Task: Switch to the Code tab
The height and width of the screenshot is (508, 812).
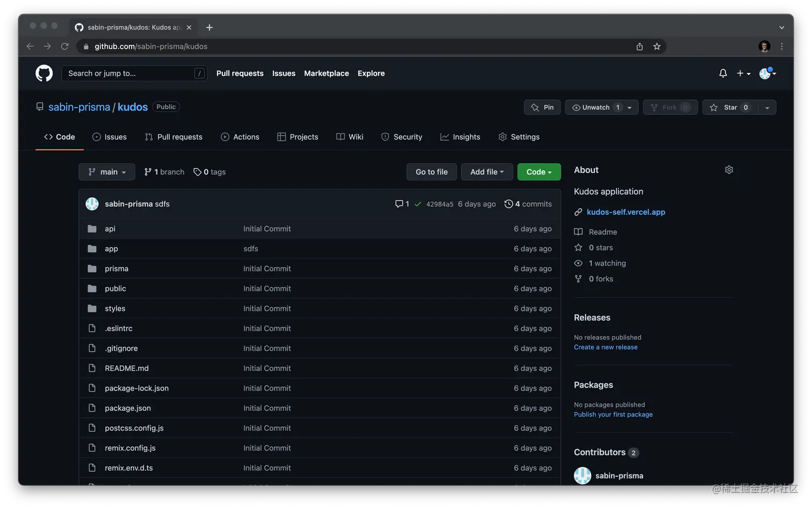Action: (x=60, y=137)
